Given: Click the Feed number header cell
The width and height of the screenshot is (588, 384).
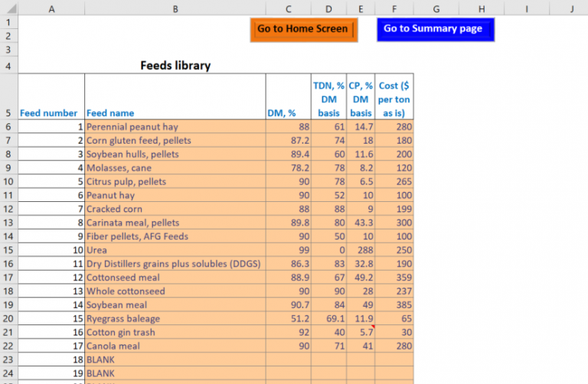Looking at the screenshot, I should [51, 112].
